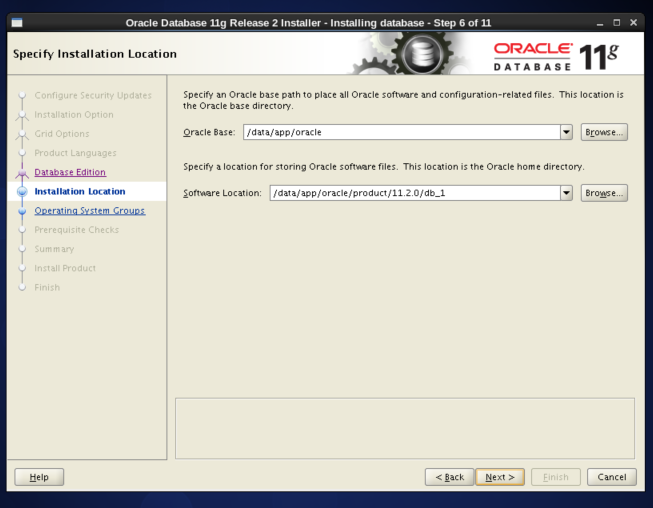Open the Operating System Groups step
Image resolution: width=653 pixels, height=508 pixels.
tap(89, 211)
